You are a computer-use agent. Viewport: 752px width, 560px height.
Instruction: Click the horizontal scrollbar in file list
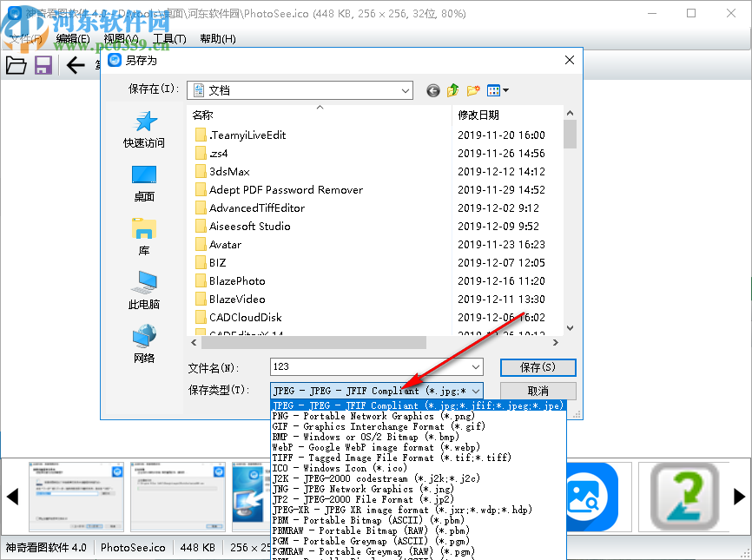point(313,342)
